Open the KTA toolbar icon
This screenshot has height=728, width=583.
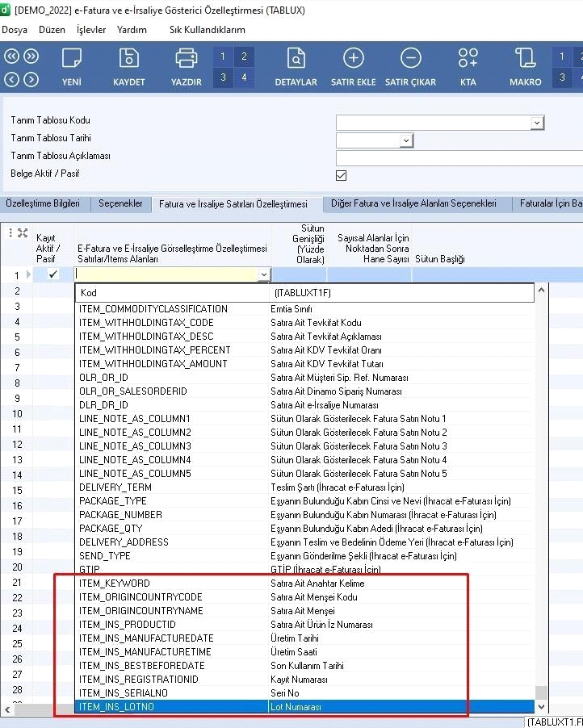coord(468,66)
